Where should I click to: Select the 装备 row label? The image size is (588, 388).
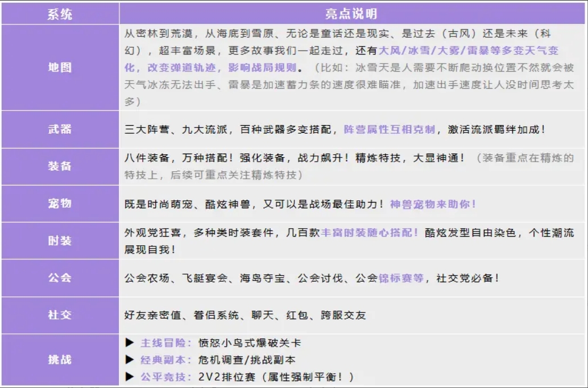[x=60, y=166]
